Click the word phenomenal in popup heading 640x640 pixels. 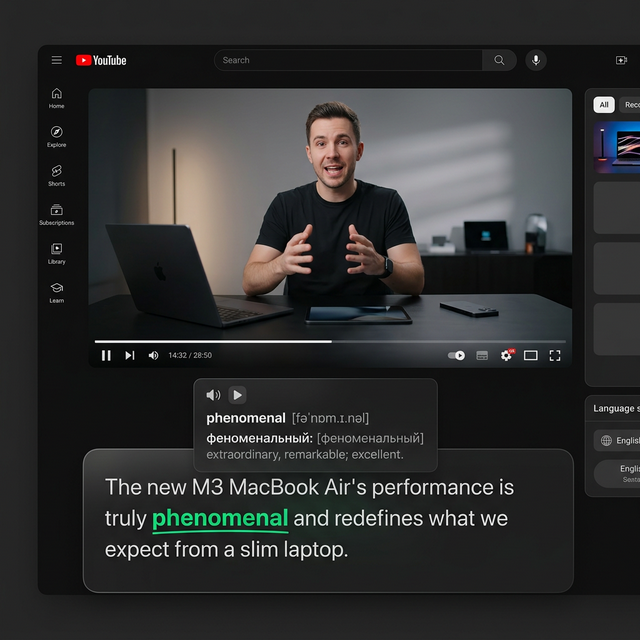246,418
